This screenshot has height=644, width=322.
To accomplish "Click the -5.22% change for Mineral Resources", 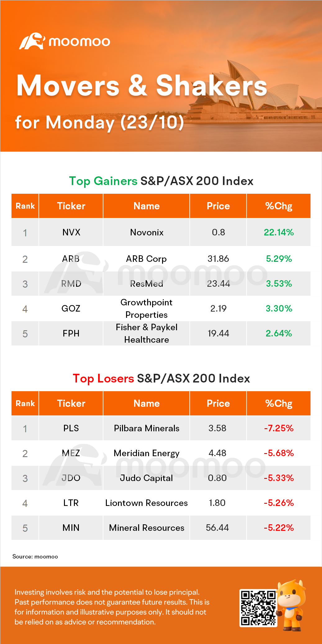I will click(x=279, y=528).
